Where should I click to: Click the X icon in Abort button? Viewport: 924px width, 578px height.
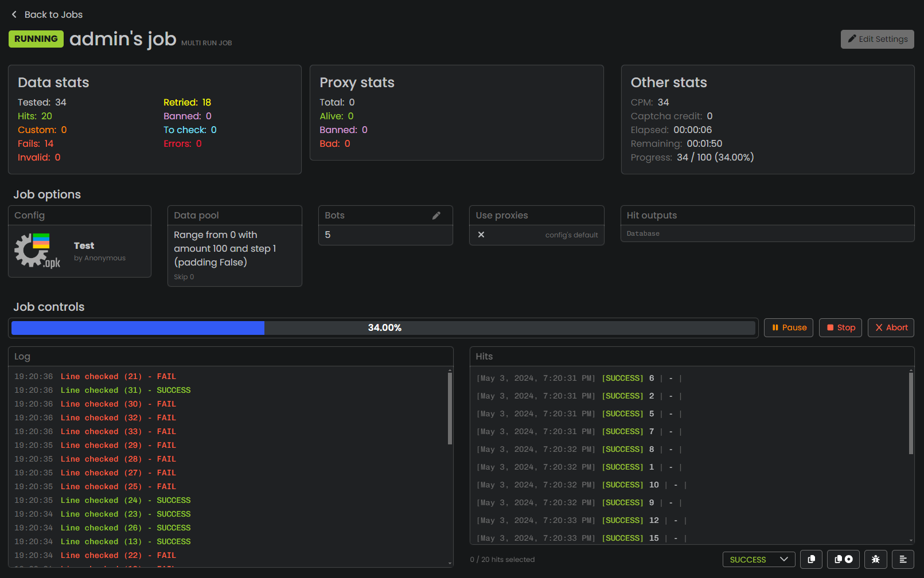(879, 327)
